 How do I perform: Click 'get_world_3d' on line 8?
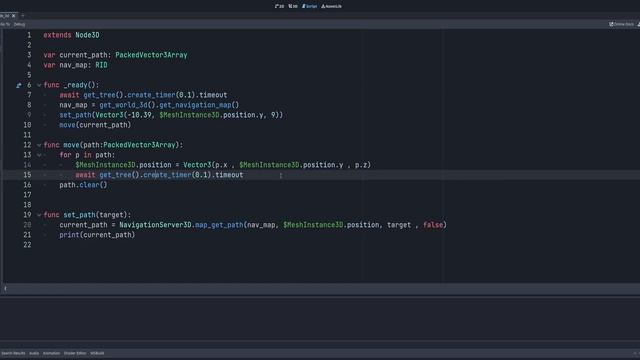click(x=123, y=105)
